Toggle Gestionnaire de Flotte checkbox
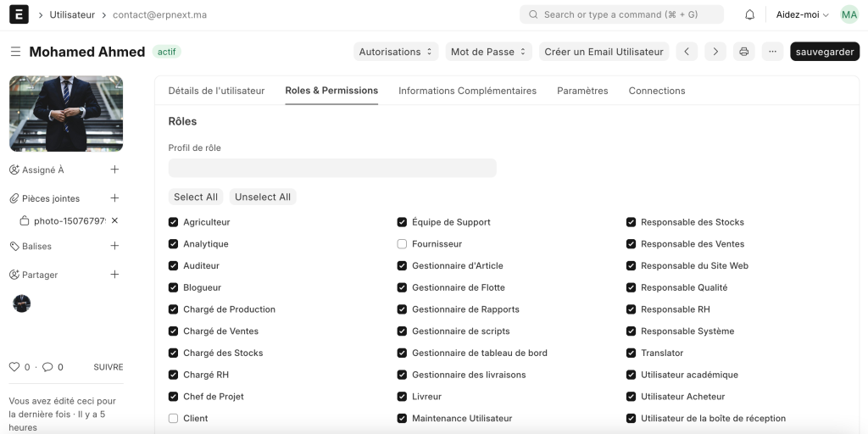The width and height of the screenshot is (868, 434). [402, 288]
